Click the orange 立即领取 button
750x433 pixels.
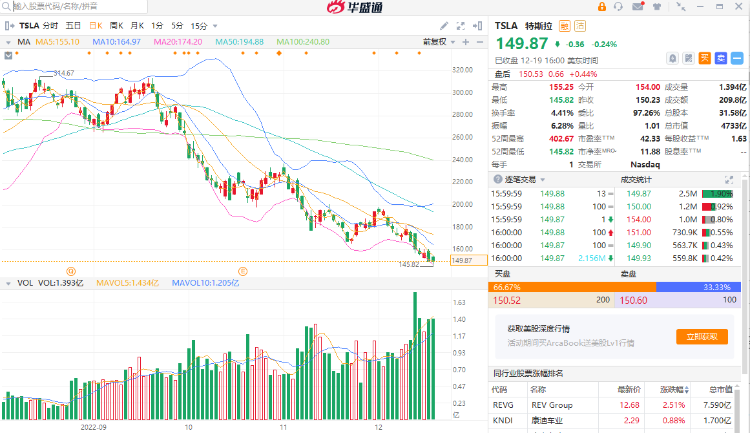pos(699,338)
